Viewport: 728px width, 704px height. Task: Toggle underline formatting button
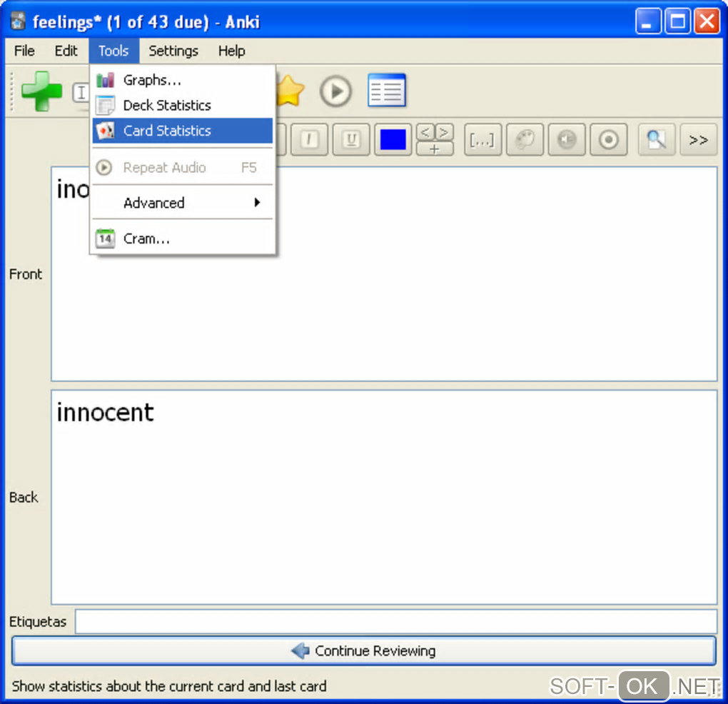click(x=351, y=139)
